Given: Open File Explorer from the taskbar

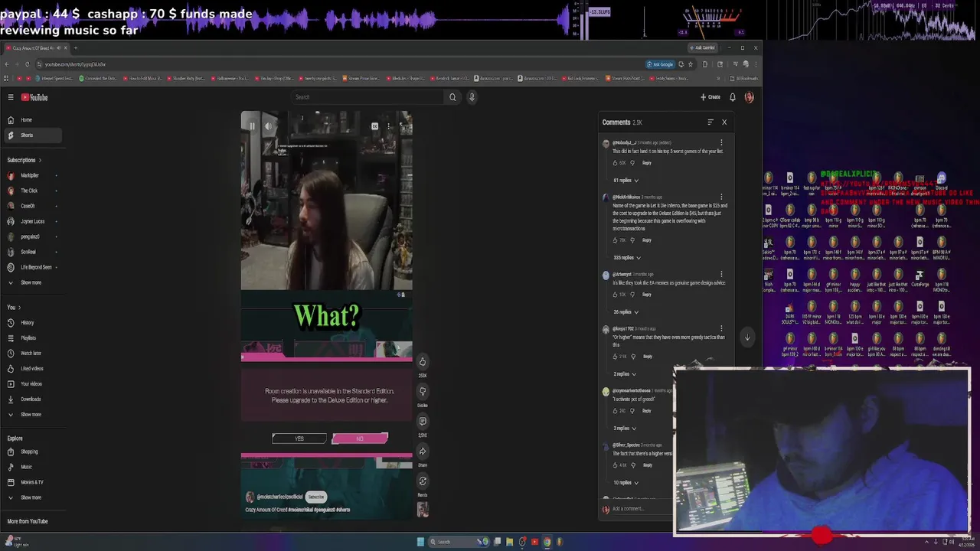Looking at the screenshot, I should tap(509, 542).
